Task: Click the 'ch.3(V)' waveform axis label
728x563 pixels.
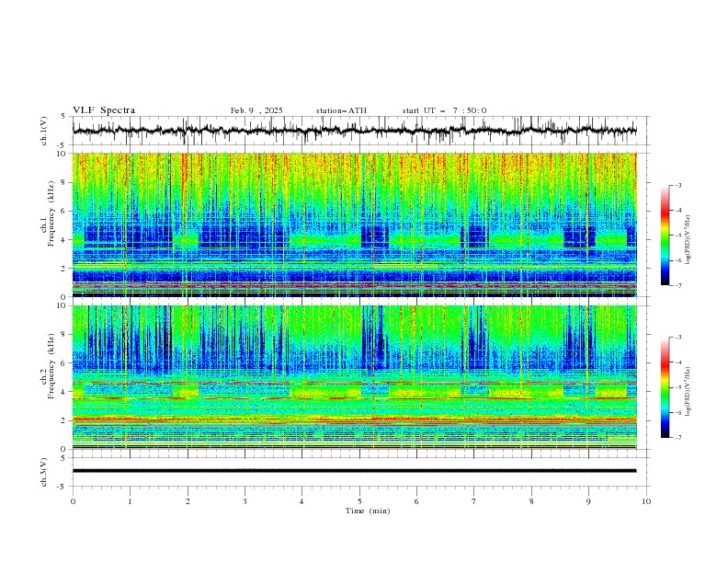Action: click(44, 472)
